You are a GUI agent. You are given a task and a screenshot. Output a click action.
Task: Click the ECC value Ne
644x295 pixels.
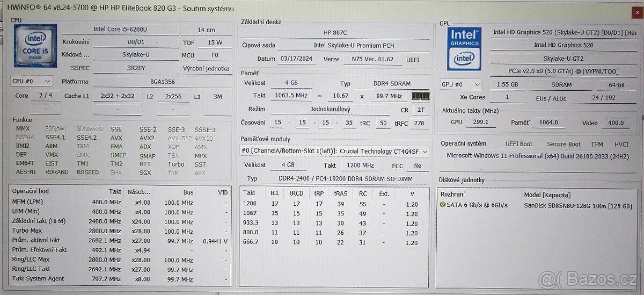(418, 166)
